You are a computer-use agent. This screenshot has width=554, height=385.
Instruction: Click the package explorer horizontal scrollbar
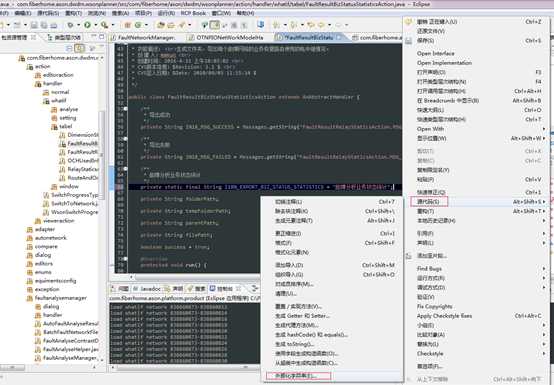pos(13,368)
